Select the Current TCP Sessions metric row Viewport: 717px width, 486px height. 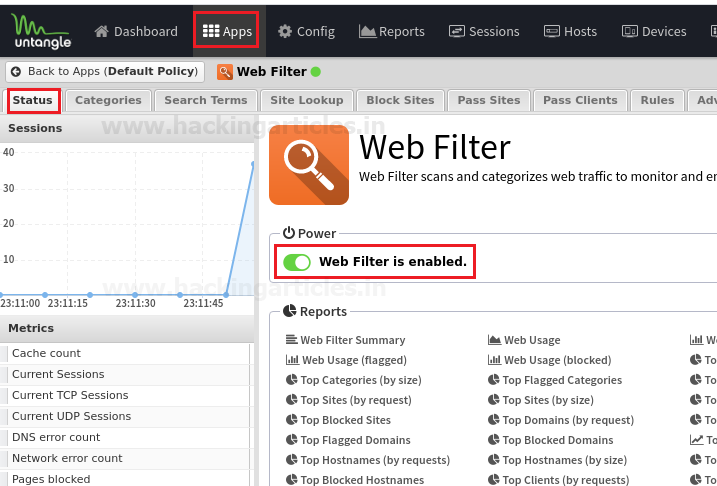coord(125,395)
